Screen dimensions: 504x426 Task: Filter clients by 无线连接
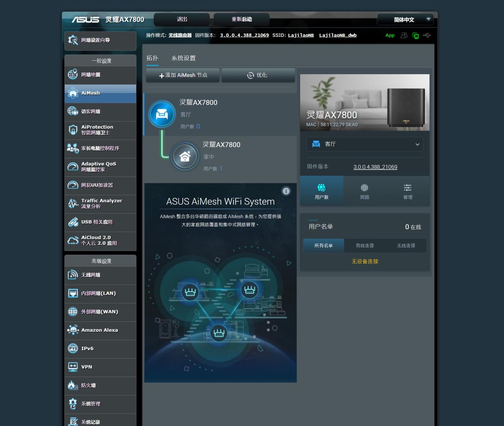(406, 246)
